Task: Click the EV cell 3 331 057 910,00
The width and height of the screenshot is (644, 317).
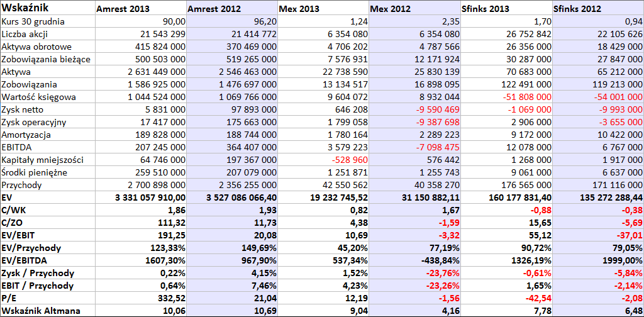Action: [x=140, y=197]
